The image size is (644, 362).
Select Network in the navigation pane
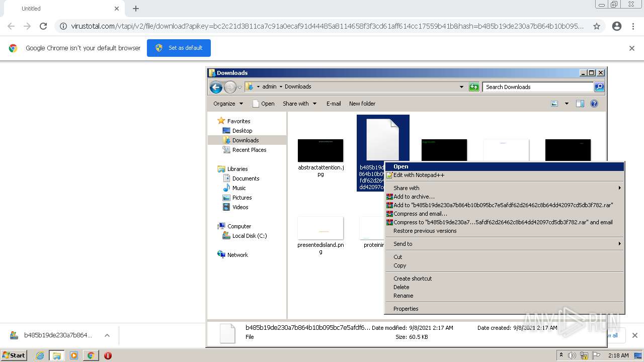[237, 255]
